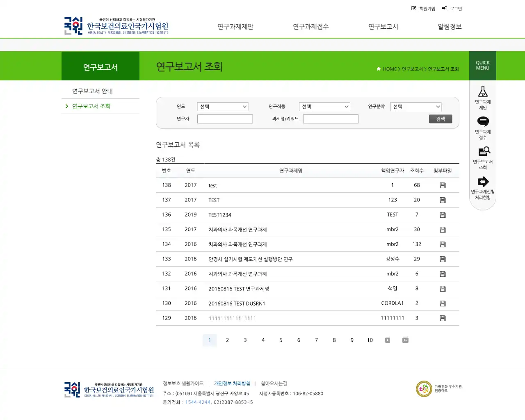
Task: Download the attachment for report 137
Action: tap(443, 200)
